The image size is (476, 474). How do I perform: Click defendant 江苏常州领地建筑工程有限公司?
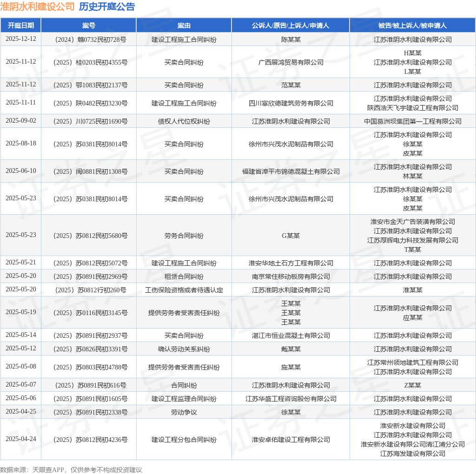point(413,362)
